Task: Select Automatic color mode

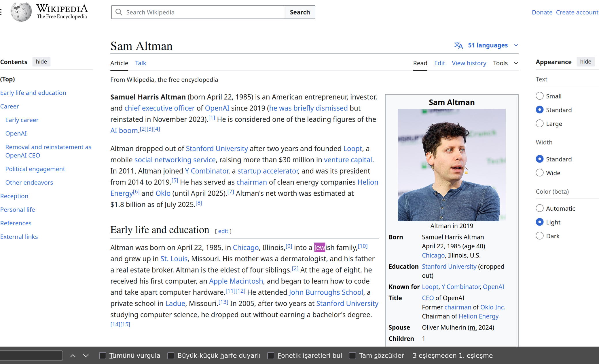Action: pos(539,208)
